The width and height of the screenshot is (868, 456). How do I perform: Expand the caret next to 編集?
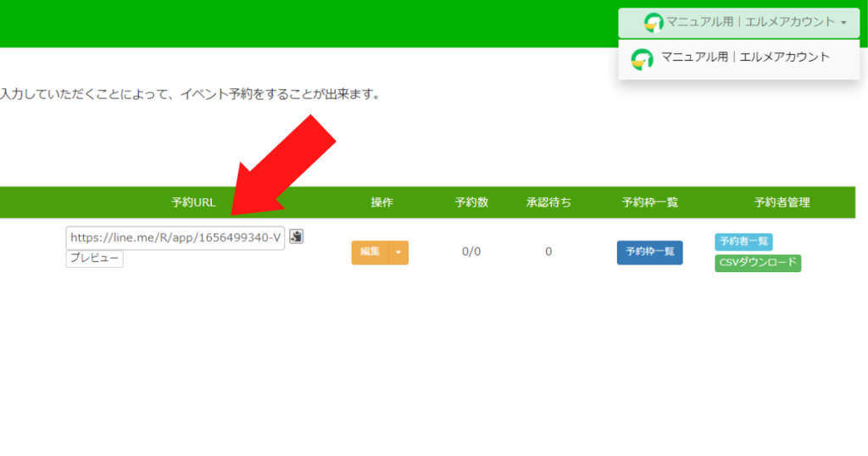398,253
